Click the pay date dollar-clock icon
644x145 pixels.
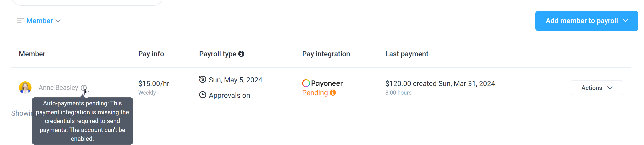click(202, 80)
